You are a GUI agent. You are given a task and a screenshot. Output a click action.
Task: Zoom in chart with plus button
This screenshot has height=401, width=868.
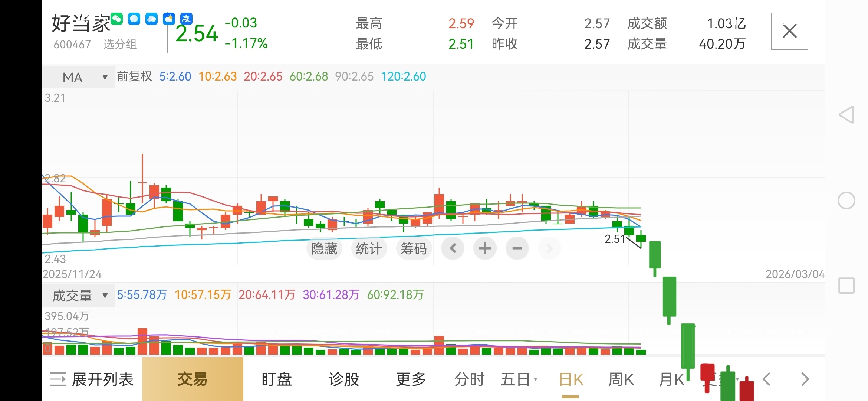(484, 248)
